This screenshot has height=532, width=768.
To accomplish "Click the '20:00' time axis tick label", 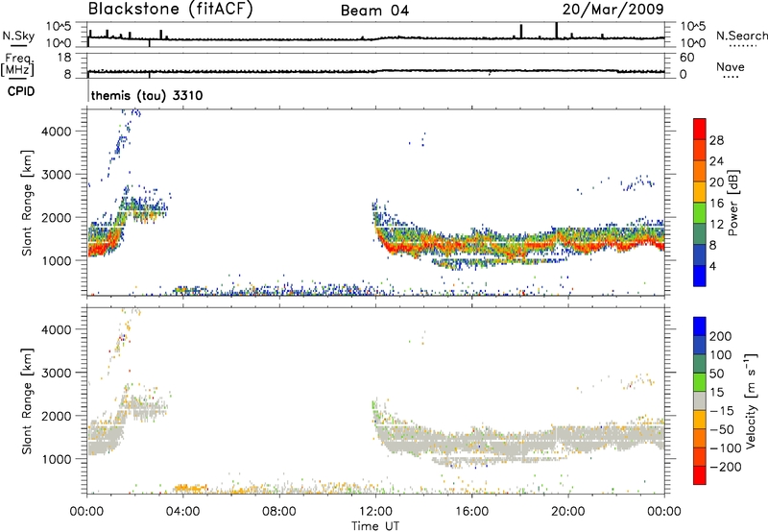I will [567, 512].
